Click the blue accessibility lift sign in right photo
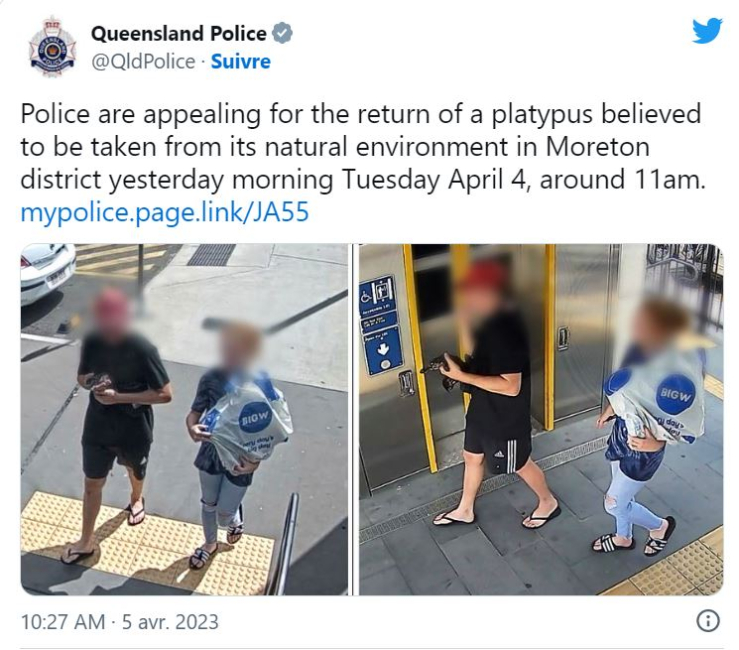The height and width of the screenshot is (650, 739). pyautogui.click(x=381, y=325)
